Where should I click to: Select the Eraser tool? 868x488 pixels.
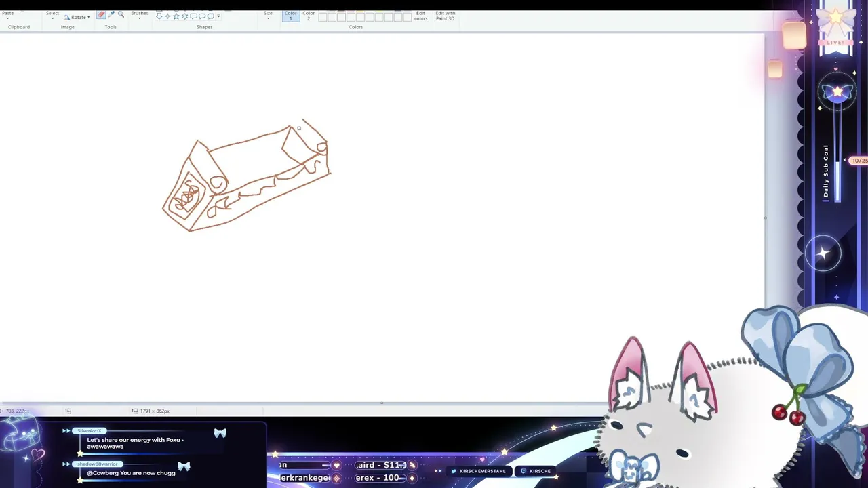pyautogui.click(x=101, y=14)
